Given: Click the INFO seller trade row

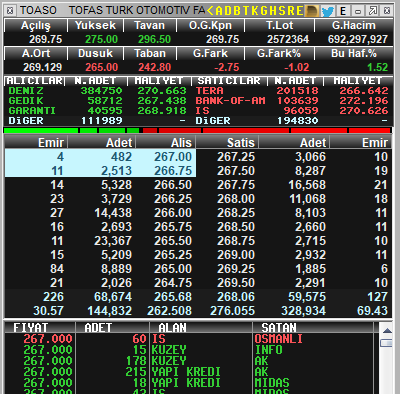Looking at the screenshot, I should coord(189,350).
